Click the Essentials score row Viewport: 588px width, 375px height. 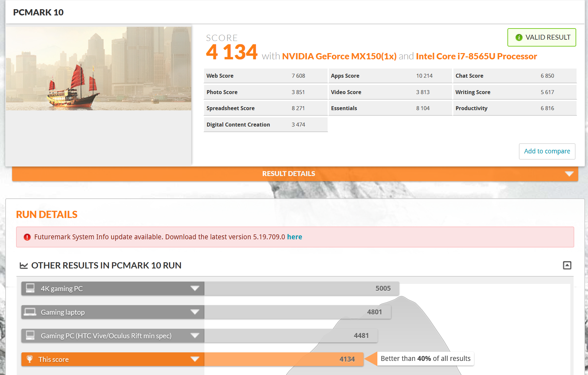pos(390,108)
